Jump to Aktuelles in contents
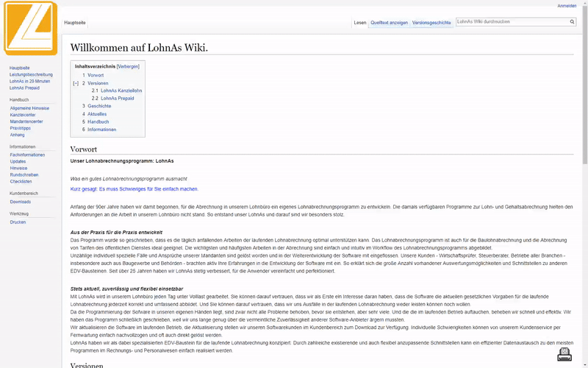Screen dimensions: 588x368 point(97,114)
